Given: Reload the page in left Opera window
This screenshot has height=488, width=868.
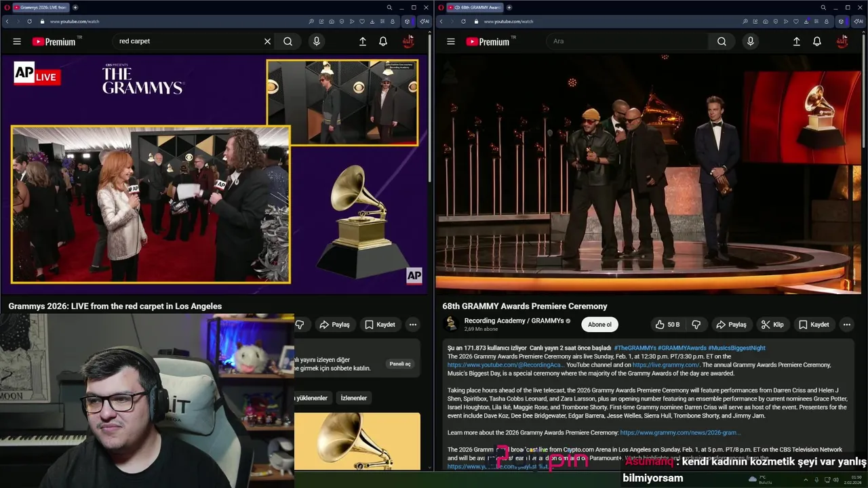Looking at the screenshot, I should tap(29, 21).
